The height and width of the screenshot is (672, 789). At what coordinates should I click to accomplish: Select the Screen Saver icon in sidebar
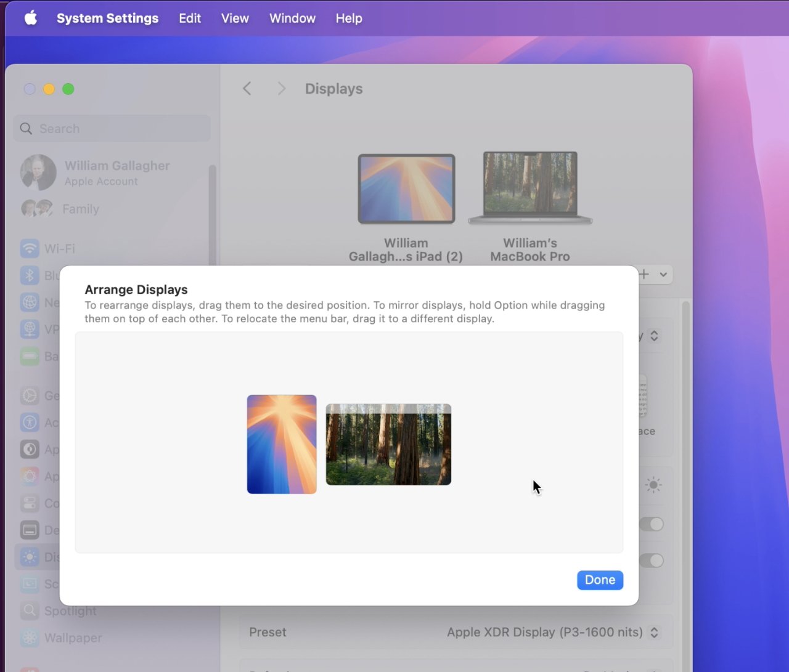(x=30, y=584)
